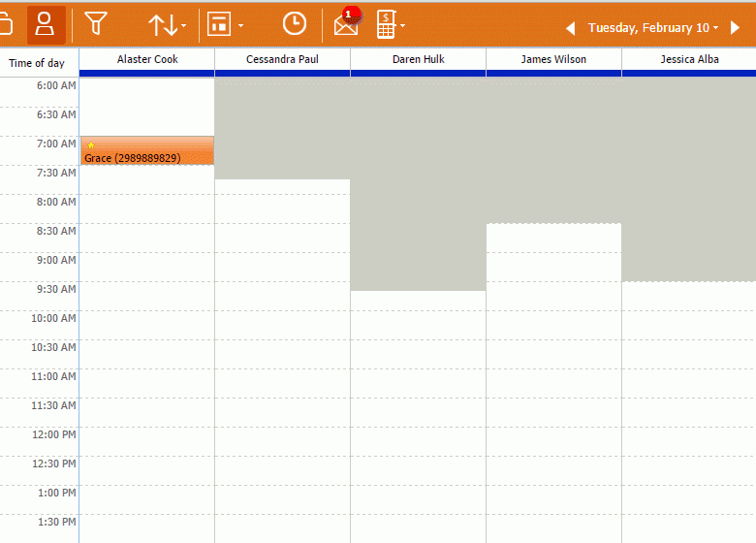Click the 7:00 AM time label
The width and height of the screenshot is (756, 543).
(56, 144)
